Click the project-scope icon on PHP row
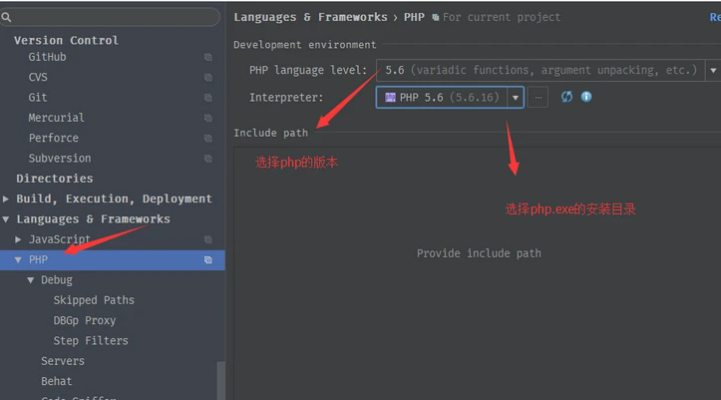The height and width of the screenshot is (400, 721). [x=208, y=260]
